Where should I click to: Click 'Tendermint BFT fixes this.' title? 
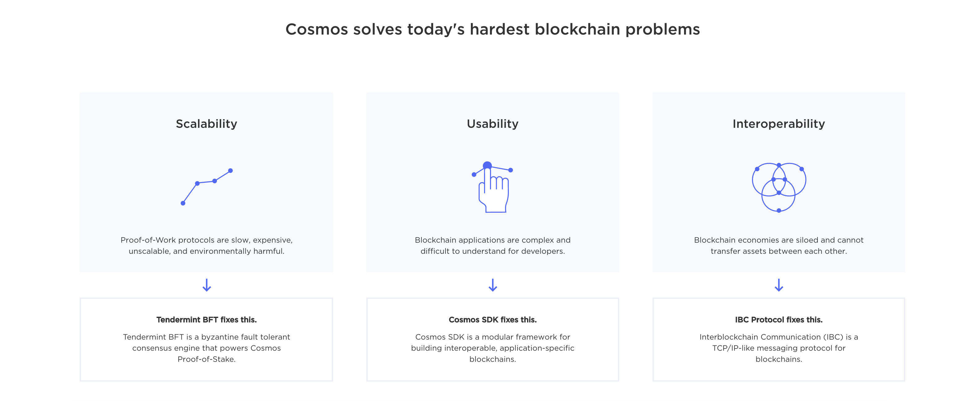coord(207,320)
